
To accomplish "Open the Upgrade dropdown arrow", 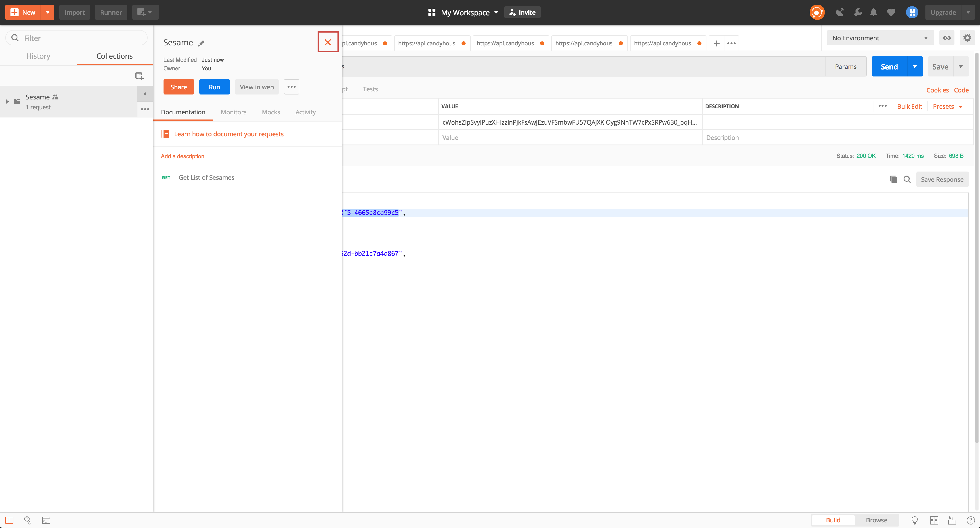I will coord(968,12).
